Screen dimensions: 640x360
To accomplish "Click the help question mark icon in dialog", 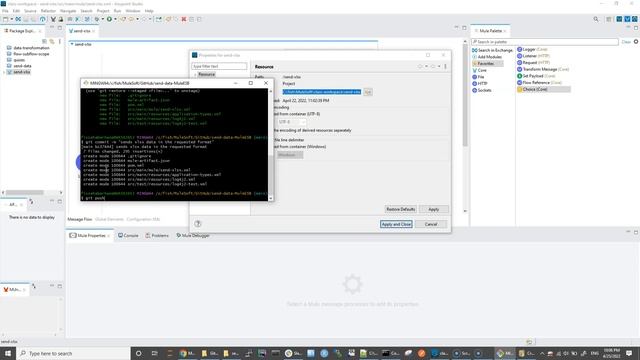I will point(198,224).
